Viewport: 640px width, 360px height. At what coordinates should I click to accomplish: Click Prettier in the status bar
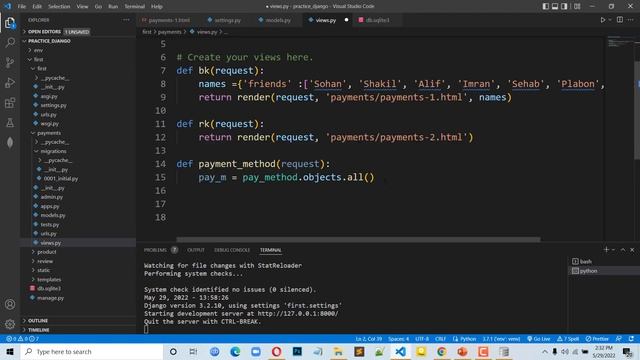coord(597,339)
